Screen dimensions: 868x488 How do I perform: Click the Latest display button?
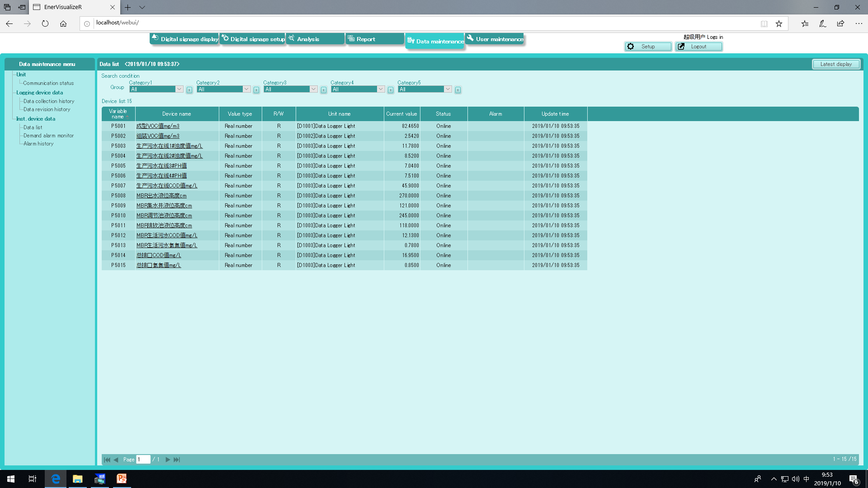click(835, 64)
